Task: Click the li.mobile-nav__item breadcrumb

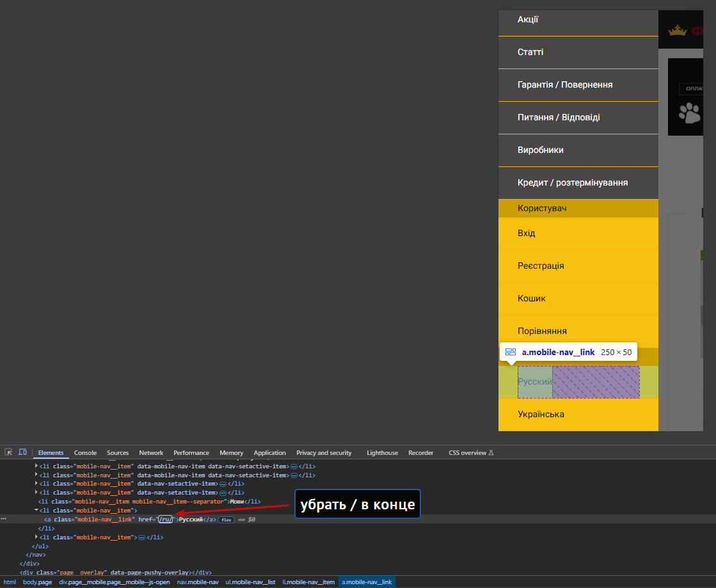Action: (x=308, y=582)
